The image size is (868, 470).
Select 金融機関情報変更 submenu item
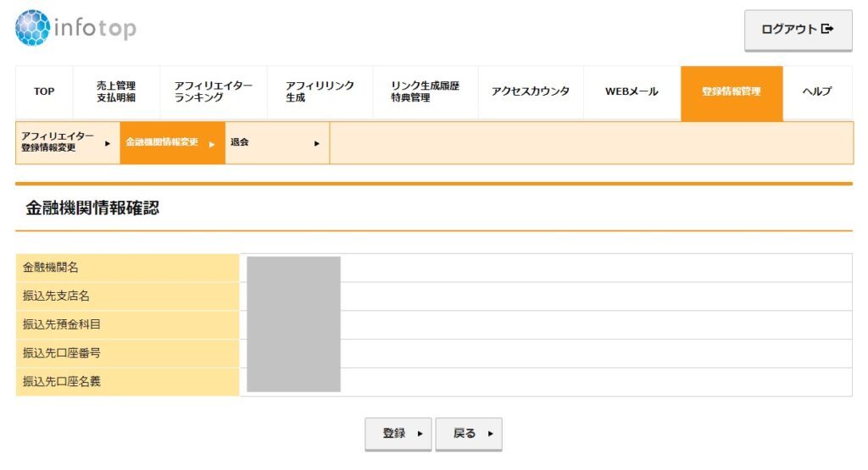click(171, 142)
